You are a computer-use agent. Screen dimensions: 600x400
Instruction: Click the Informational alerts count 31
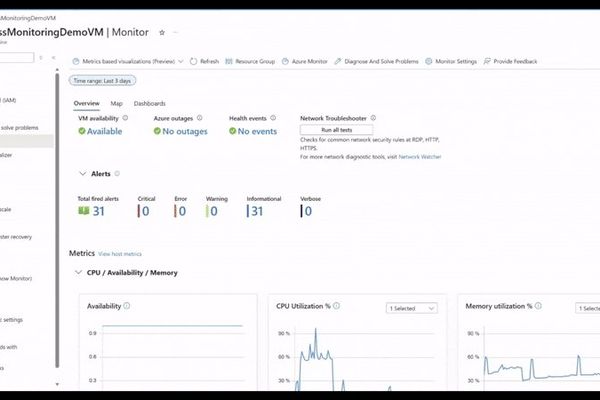point(255,211)
